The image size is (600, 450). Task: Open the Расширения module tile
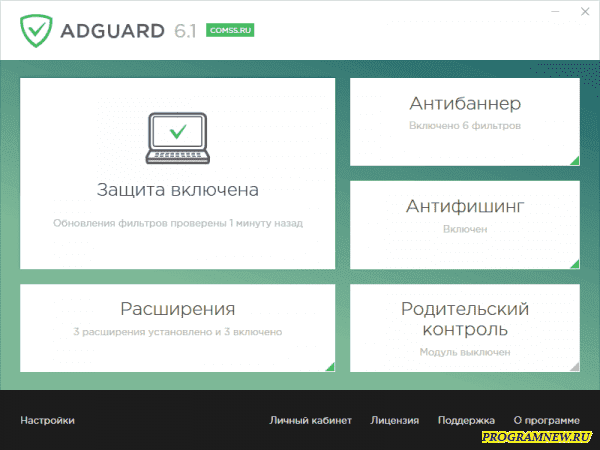click(x=178, y=328)
